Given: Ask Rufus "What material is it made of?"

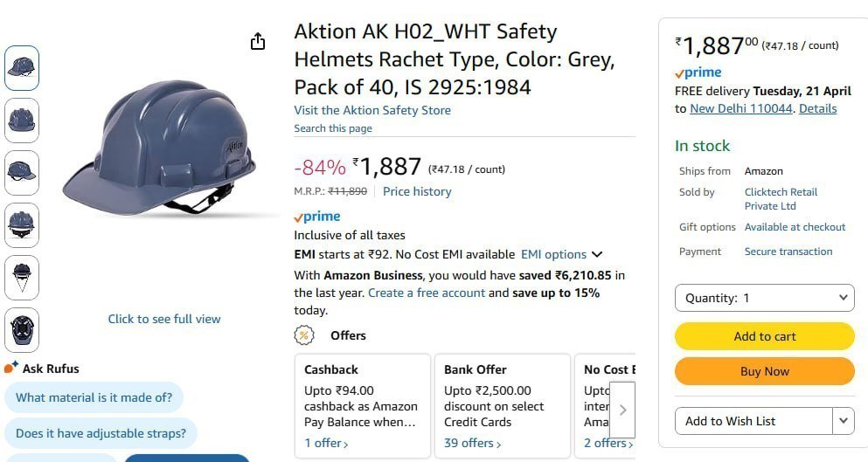Looking at the screenshot, I should pos(94,397).
